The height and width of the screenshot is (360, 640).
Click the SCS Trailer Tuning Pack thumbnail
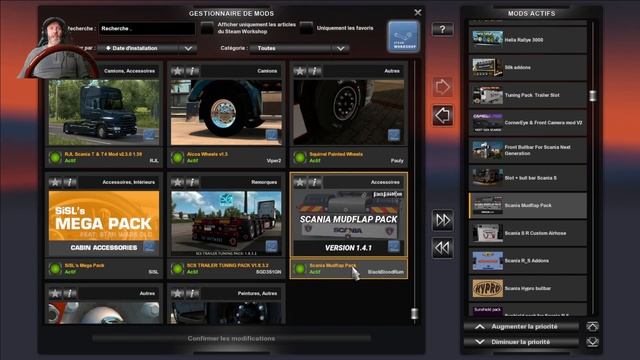click(x=226, y=223)
